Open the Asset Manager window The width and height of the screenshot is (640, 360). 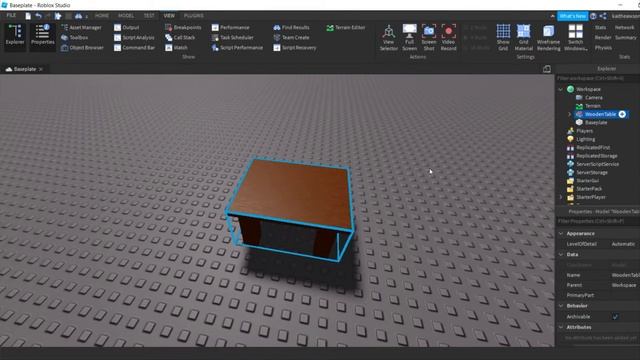81,27
